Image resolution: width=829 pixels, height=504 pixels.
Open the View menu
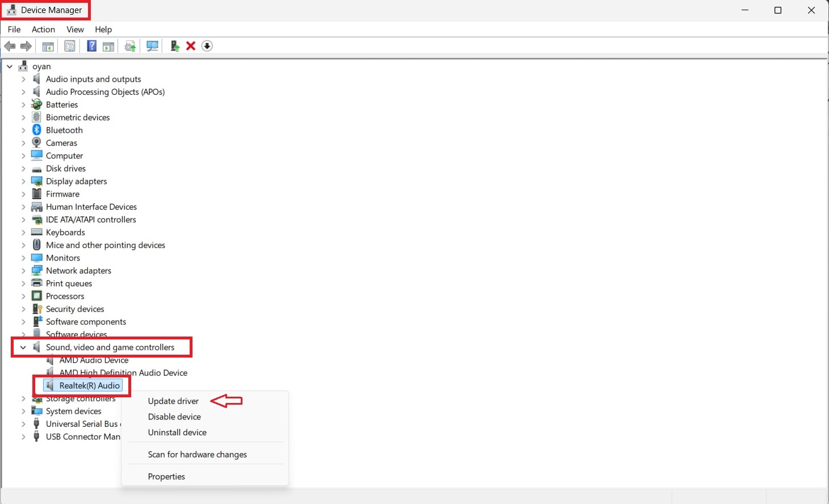click(x=75, y=29)
